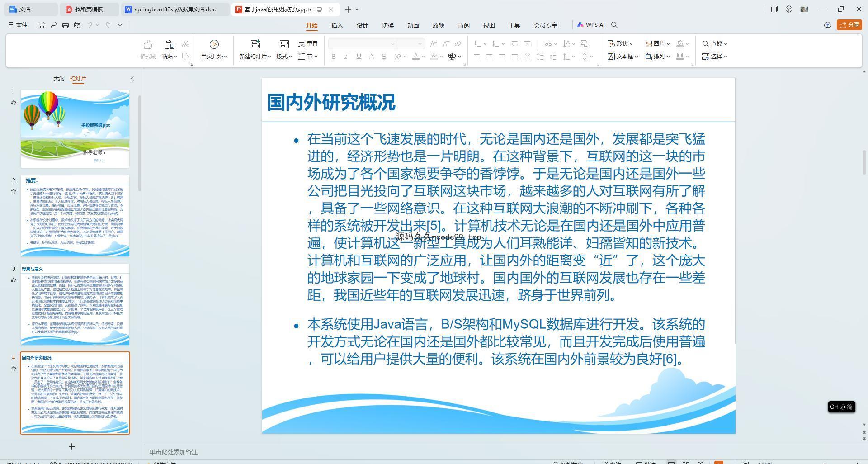868x464 pixels.
Task: Toggle Italic formatting
Action: [346, 57]
